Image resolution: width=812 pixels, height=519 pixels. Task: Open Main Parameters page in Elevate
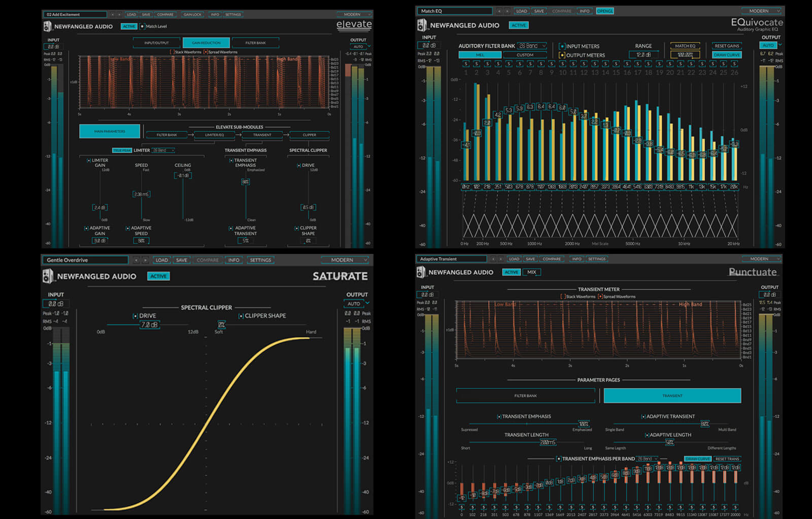(110, 132)
